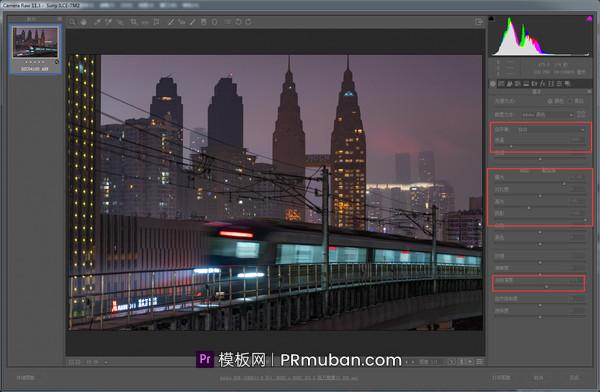Select the Graduated Filter tool
The image size is (600, 392).
204,22
